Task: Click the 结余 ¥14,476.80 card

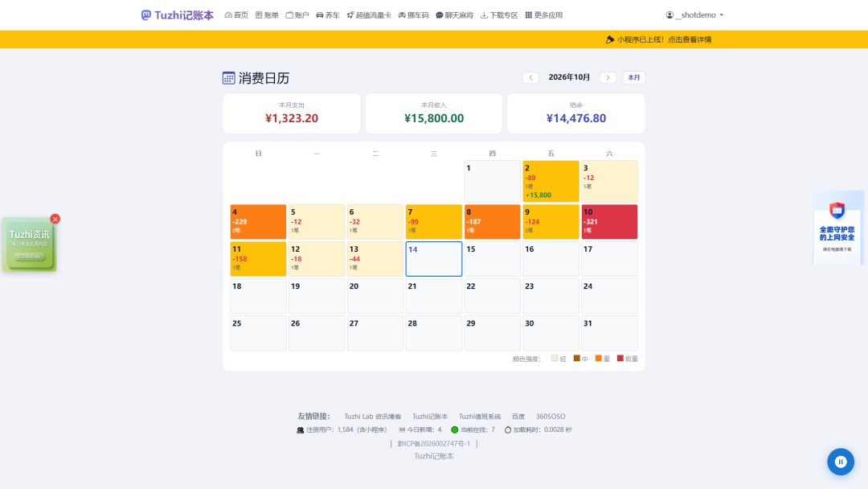Action: point(576,113)
